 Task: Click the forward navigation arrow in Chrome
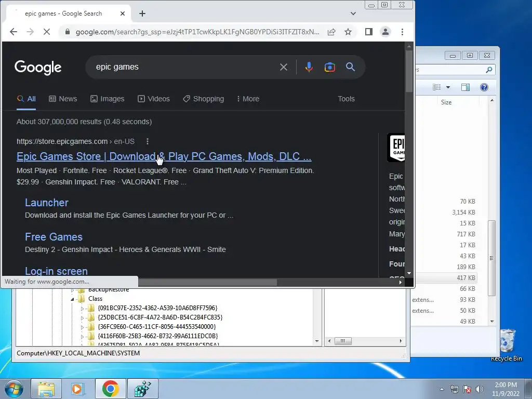point(30,32)
